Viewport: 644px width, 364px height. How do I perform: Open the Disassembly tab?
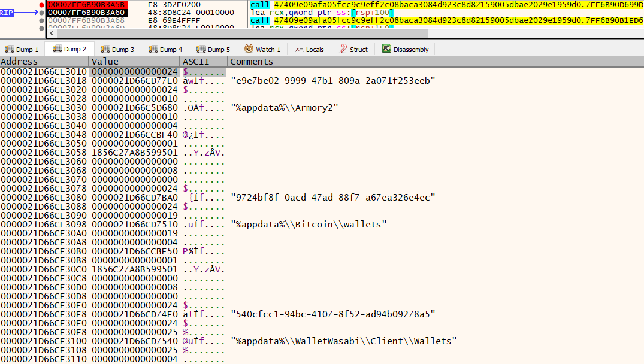410,50
